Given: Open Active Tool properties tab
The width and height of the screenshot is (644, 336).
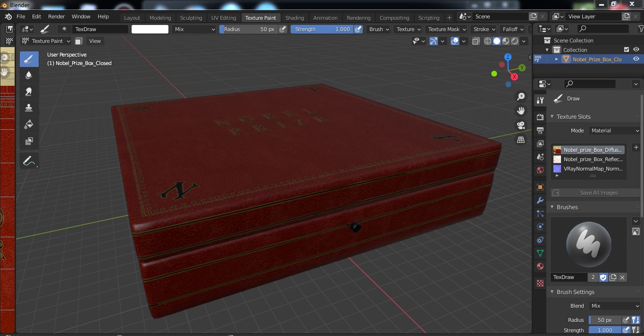Looking at the screenshot, I should coord(540,100).
